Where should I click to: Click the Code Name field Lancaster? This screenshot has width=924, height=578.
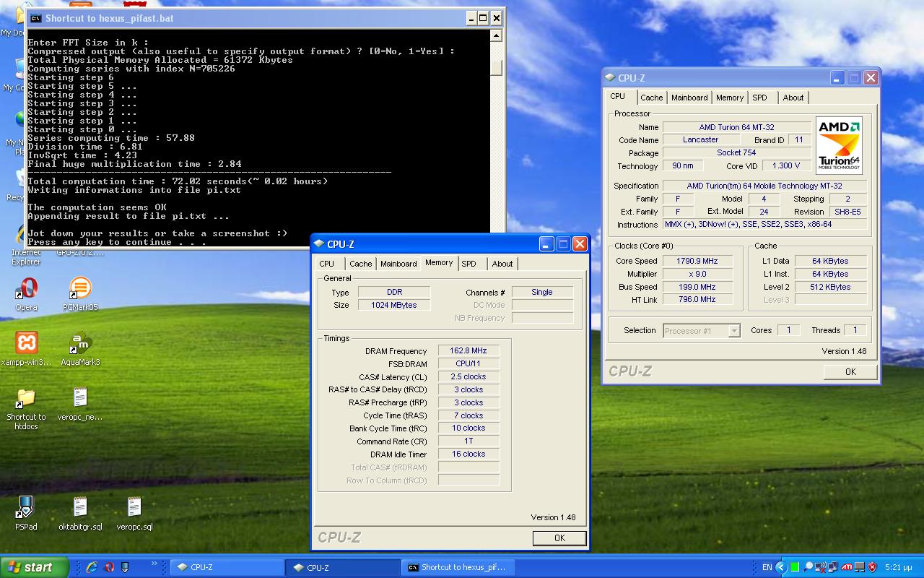pos(700,140)
